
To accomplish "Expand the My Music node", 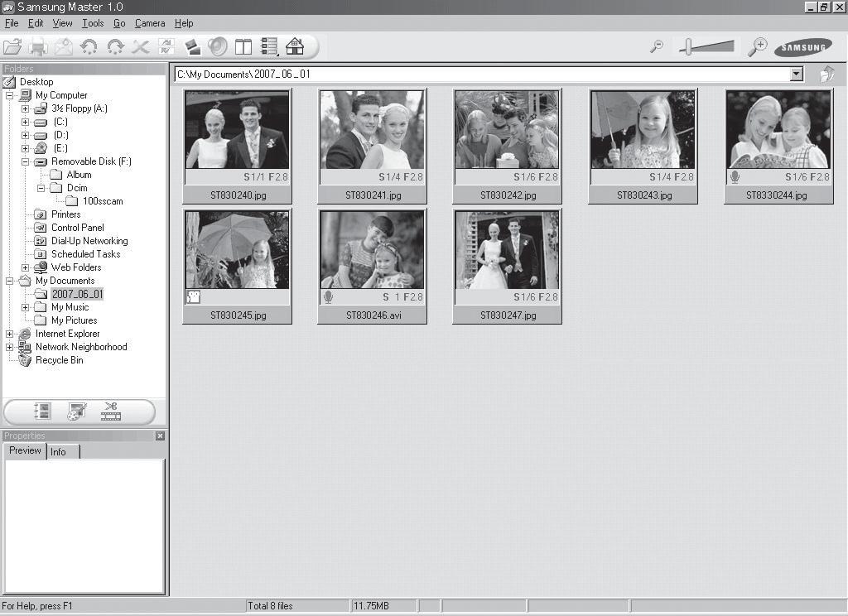I will [x=26, y=308].
